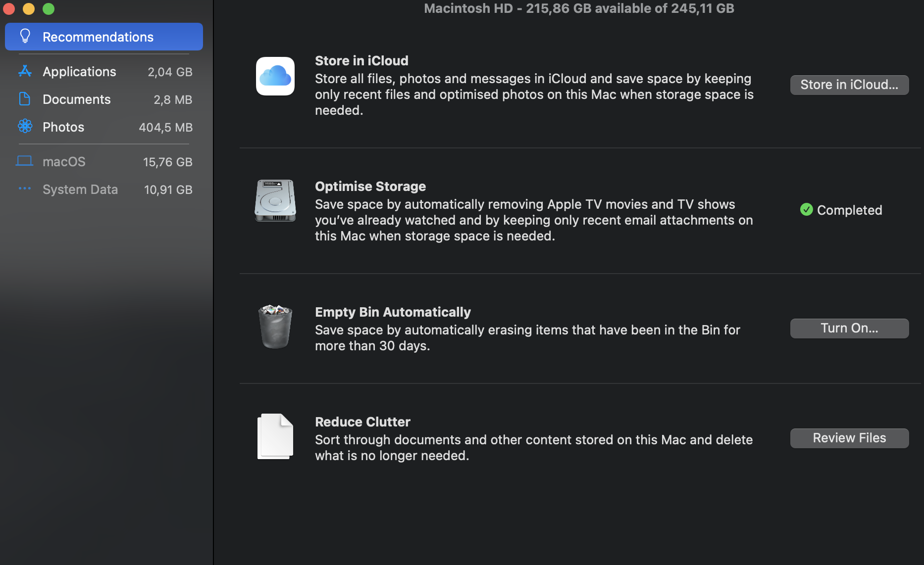
Task: Click the "Store in iCloud" heading
Action: (x=361, y=61)
